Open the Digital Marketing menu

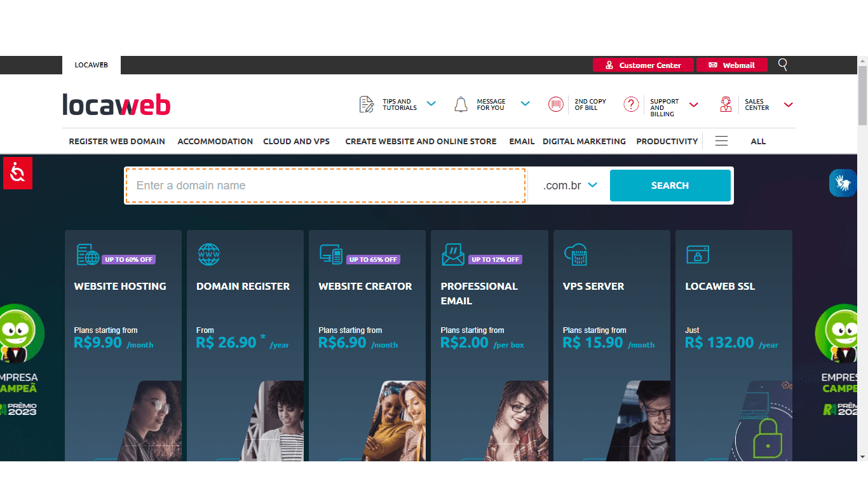(x=584, y=141)
